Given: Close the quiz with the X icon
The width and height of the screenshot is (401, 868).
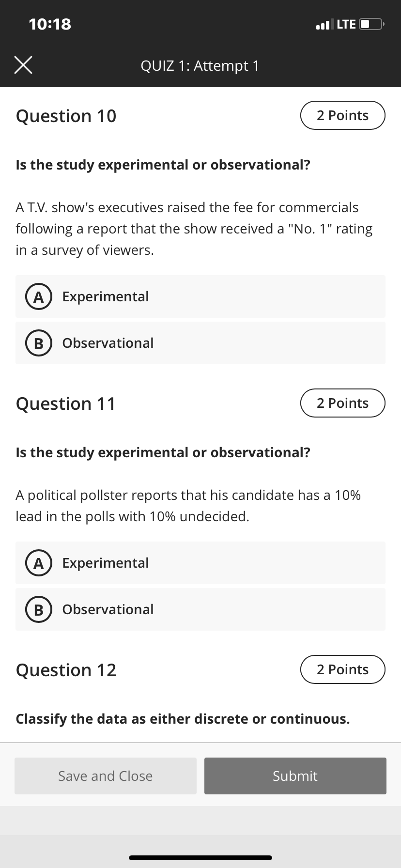Looking at the screenshot, I should [x=23, y=65].
